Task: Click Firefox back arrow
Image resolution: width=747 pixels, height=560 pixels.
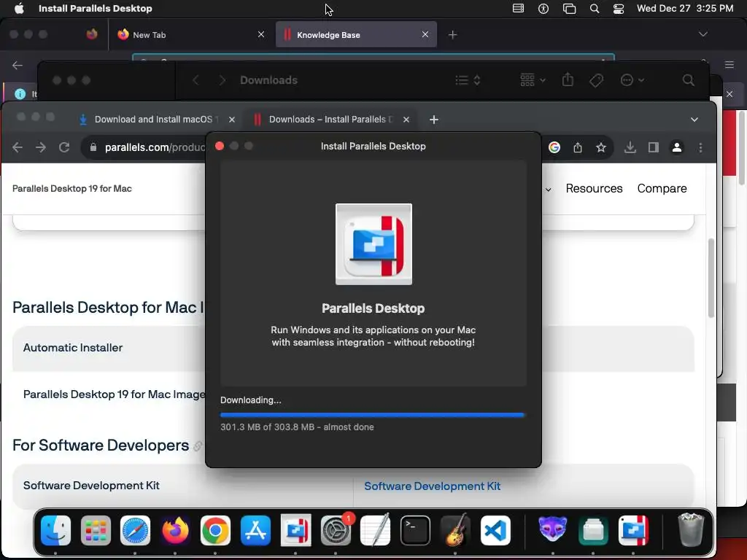Action: coord(18,65)
